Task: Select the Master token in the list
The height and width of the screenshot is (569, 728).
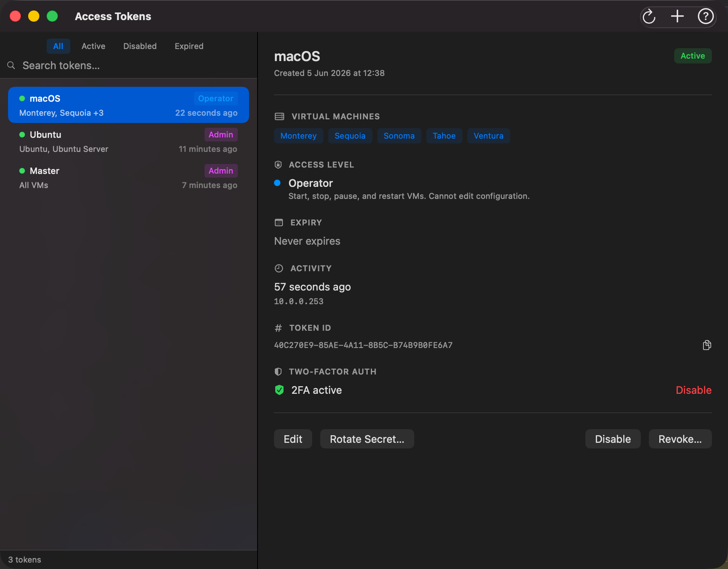Action: pos(129,177)
